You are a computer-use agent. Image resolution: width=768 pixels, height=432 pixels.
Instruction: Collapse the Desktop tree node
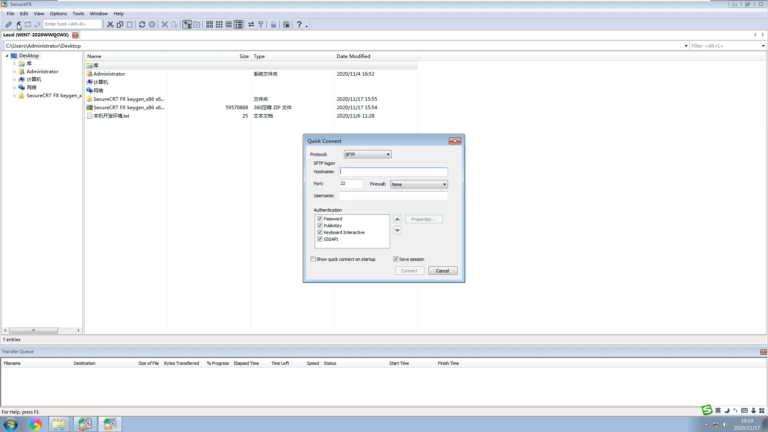[x=7, y=56]
